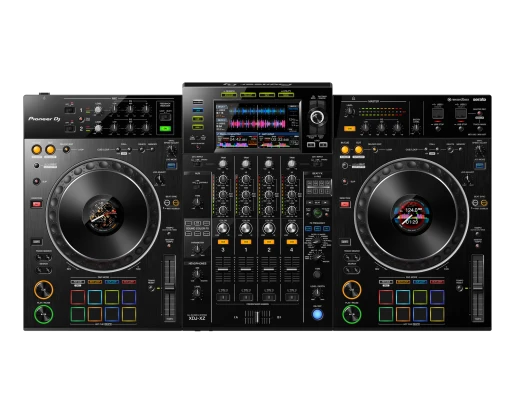Viewport: 515px width, 415px height.
Task: Click the rotary selector knob beside the touchscreen
Action: [317, 117]
